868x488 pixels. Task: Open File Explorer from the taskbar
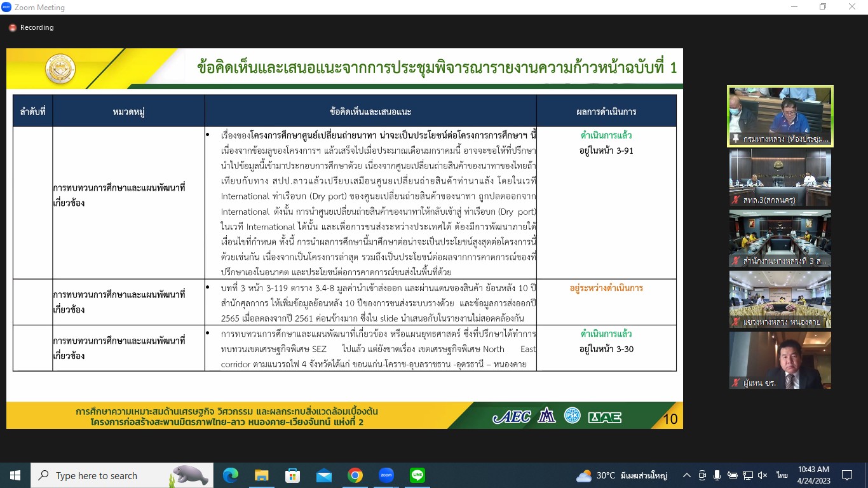coord(261,475)
